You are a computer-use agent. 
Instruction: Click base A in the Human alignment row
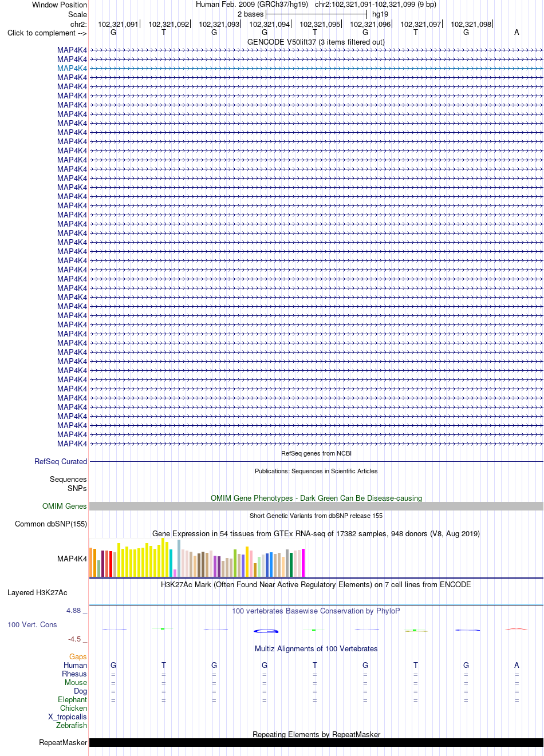[517, 665]
